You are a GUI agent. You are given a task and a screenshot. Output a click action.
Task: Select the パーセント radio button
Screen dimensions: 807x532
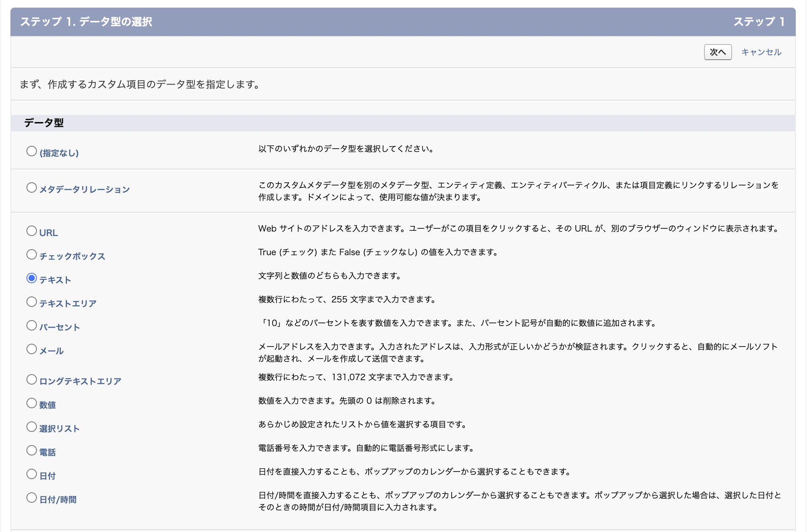coord(32,325)
